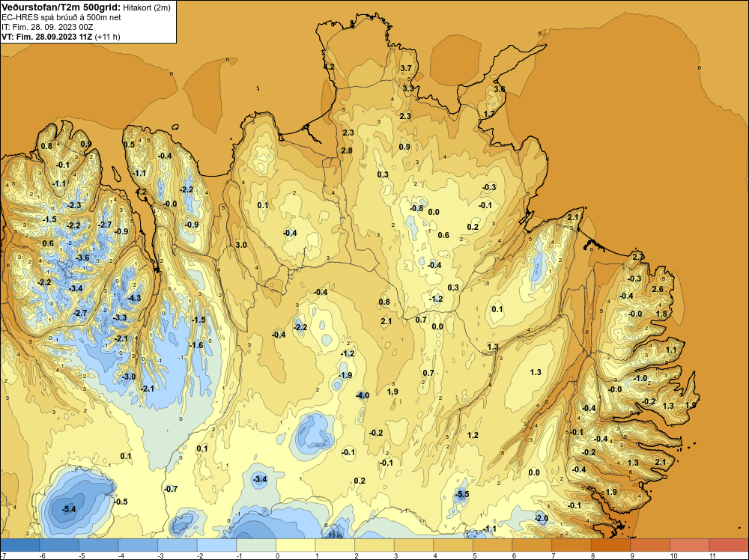Select the '3.6' temperature value
Viewport: 749px width, 560px height.
(x=500, y=89)
